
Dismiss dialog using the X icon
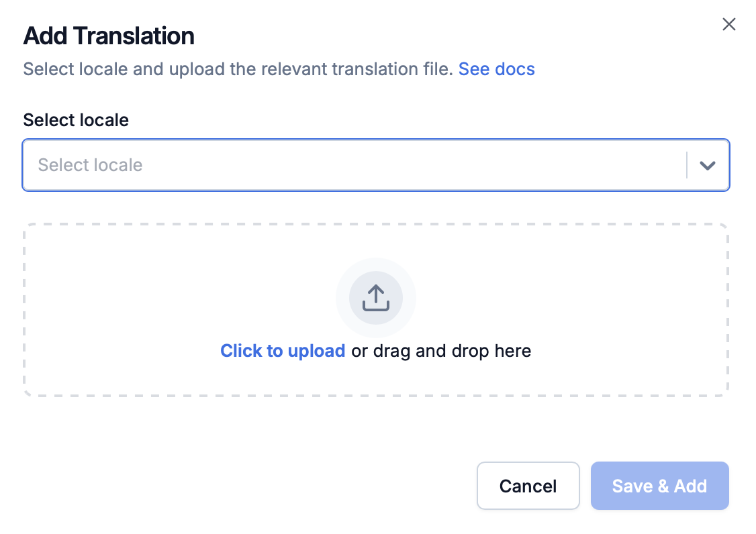728,25
